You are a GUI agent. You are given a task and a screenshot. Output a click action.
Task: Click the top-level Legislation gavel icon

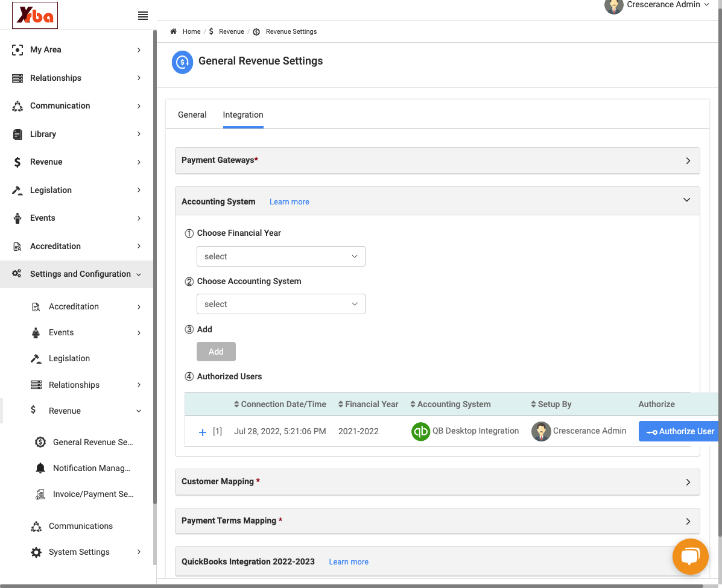[x=17, y=190]
